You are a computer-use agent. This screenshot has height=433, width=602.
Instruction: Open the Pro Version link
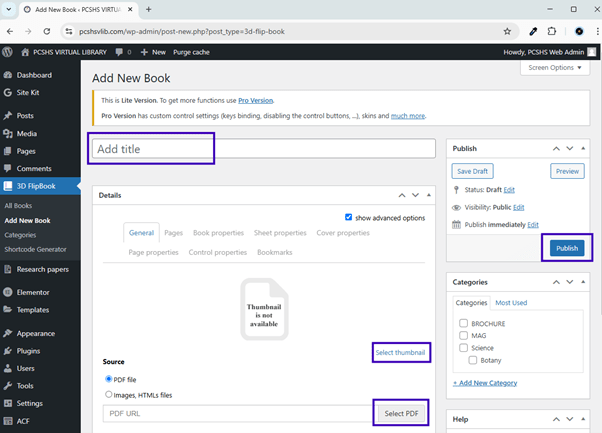tap(256, 100)
